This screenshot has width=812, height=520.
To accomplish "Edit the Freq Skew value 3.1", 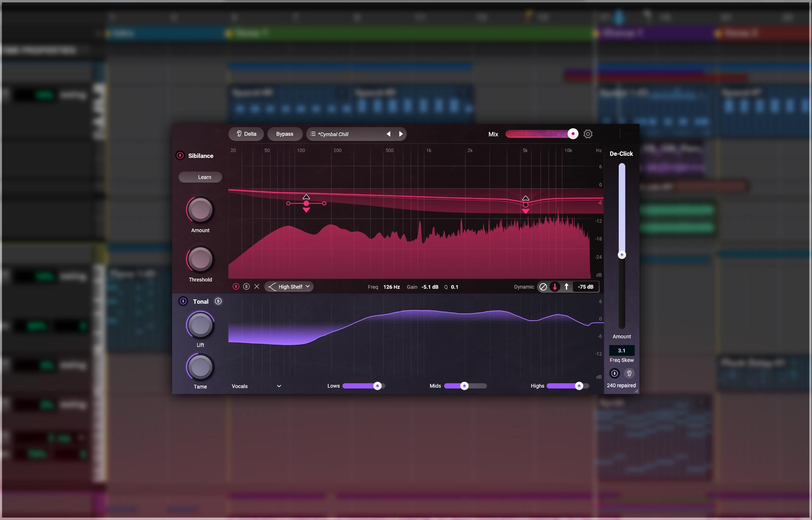I will tap(622, 350).
